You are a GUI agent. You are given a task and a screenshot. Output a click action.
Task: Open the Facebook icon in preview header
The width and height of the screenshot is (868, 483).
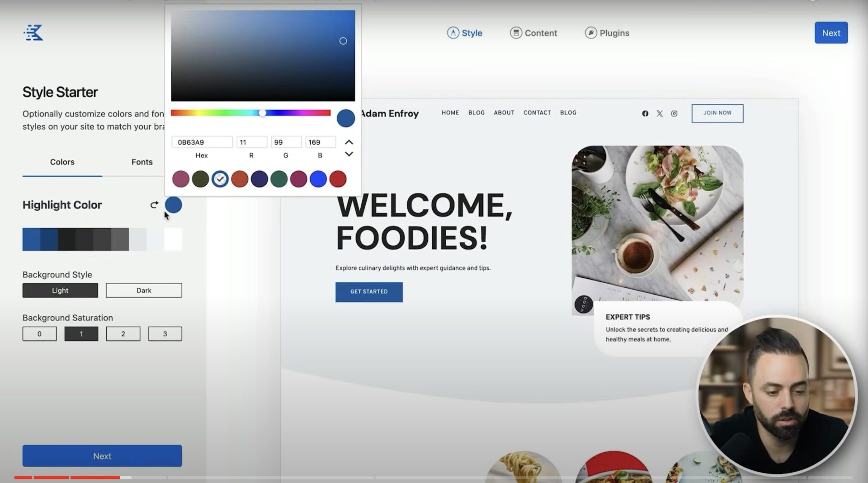[645, 113]
